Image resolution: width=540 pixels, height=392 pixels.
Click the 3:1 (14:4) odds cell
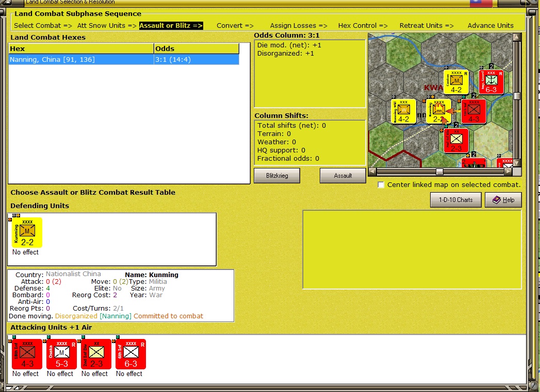point(197,59)
